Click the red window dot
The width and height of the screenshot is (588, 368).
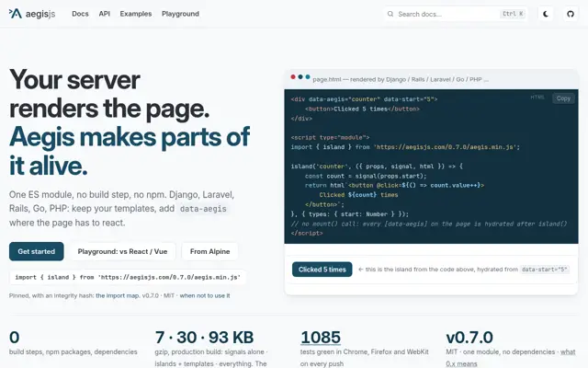tap(293, 77)
